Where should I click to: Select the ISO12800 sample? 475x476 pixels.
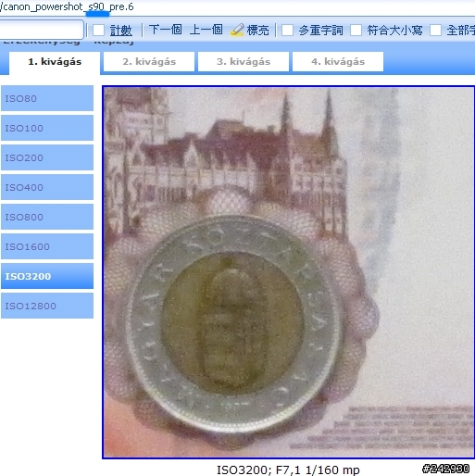click(47, 306)
